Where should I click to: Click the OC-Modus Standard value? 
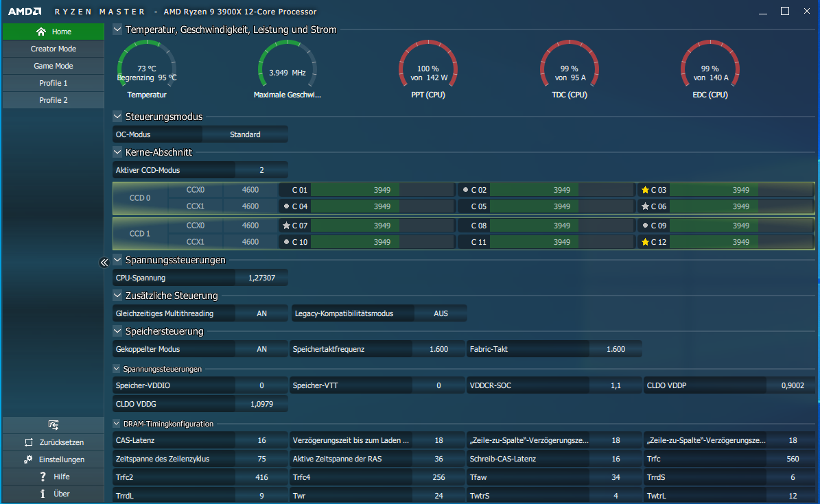(x=245, y=134)
